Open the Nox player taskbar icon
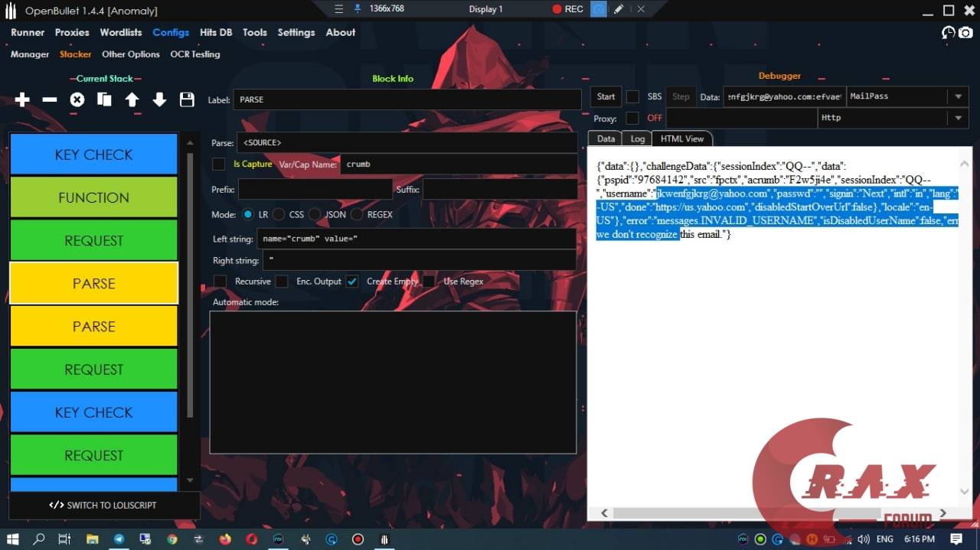Screen dimensions: 980x550 [x=279, y=539]
